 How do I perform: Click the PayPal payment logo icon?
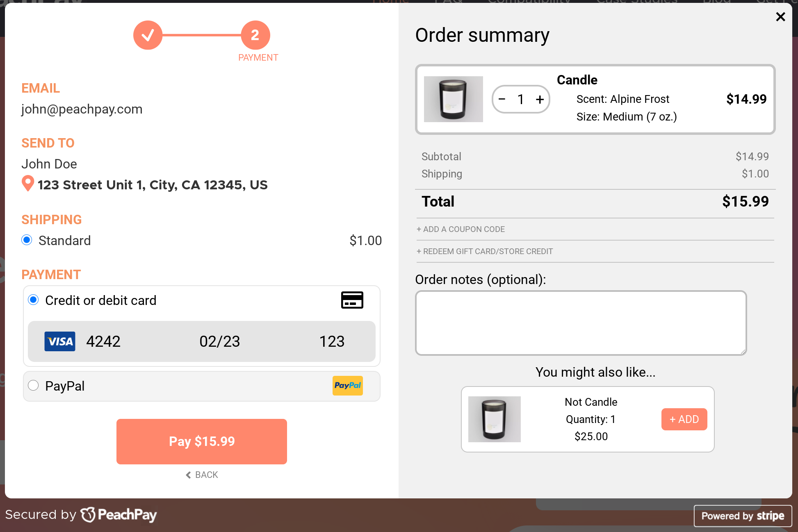pyautogui.click(x=348, y=385)
